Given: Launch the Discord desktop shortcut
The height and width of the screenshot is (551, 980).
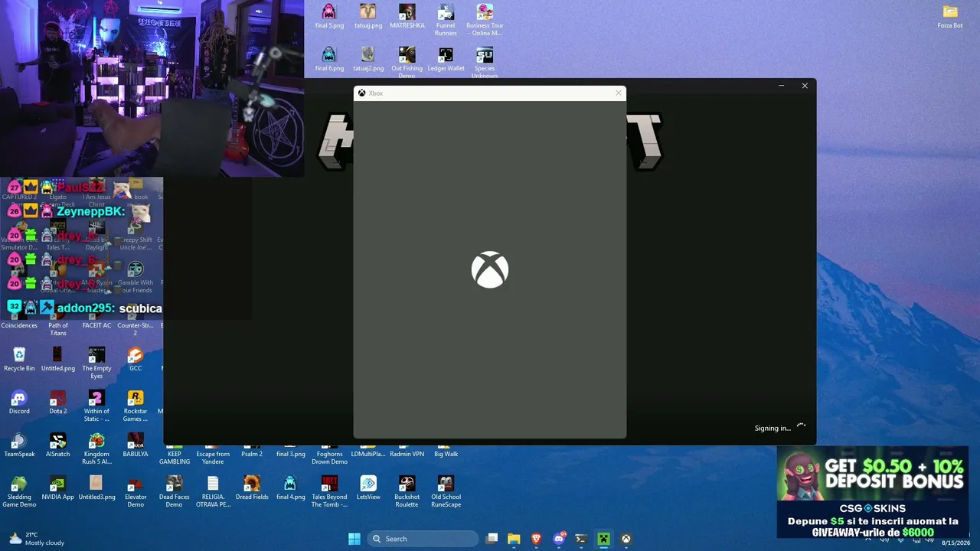Looking at the screenshot, I should 19,402.
